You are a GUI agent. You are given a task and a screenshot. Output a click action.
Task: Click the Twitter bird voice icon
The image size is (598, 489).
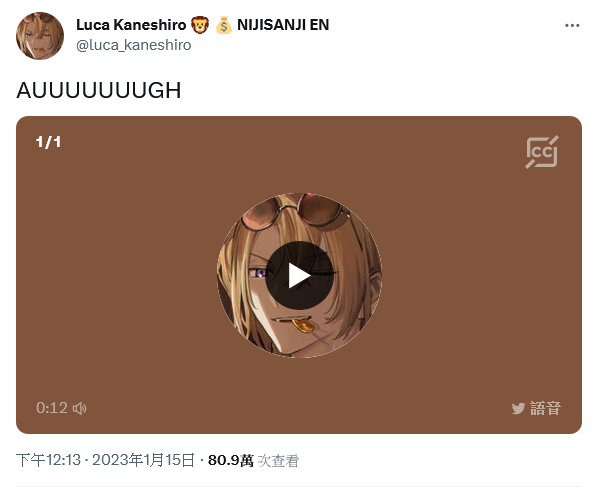pos(518,409)
